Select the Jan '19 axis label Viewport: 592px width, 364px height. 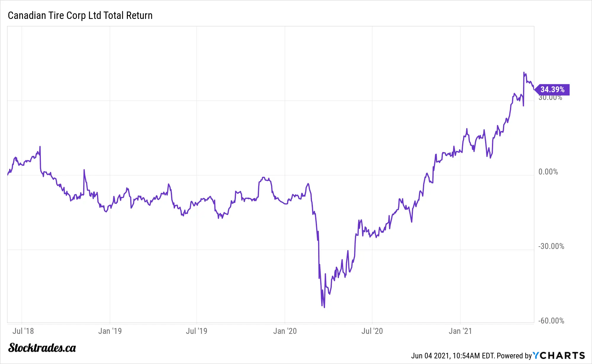(110, 331)
